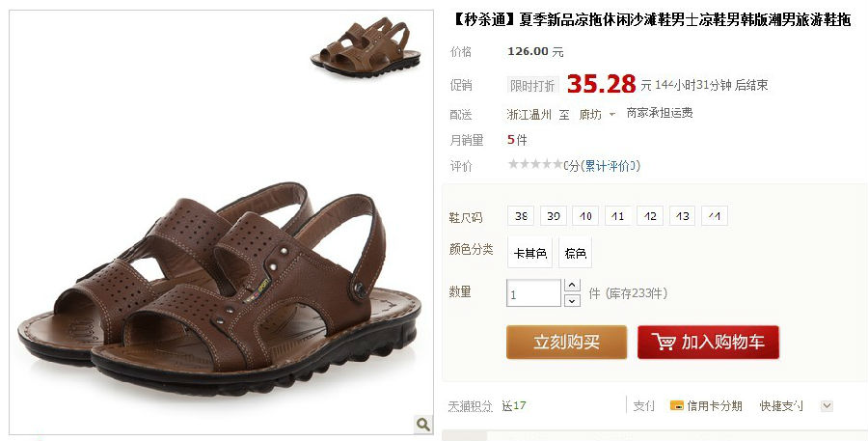Click the 快捷支付 quick payment option
The height and width of the screenshot is (441, 868).
(x=781, y=405)
